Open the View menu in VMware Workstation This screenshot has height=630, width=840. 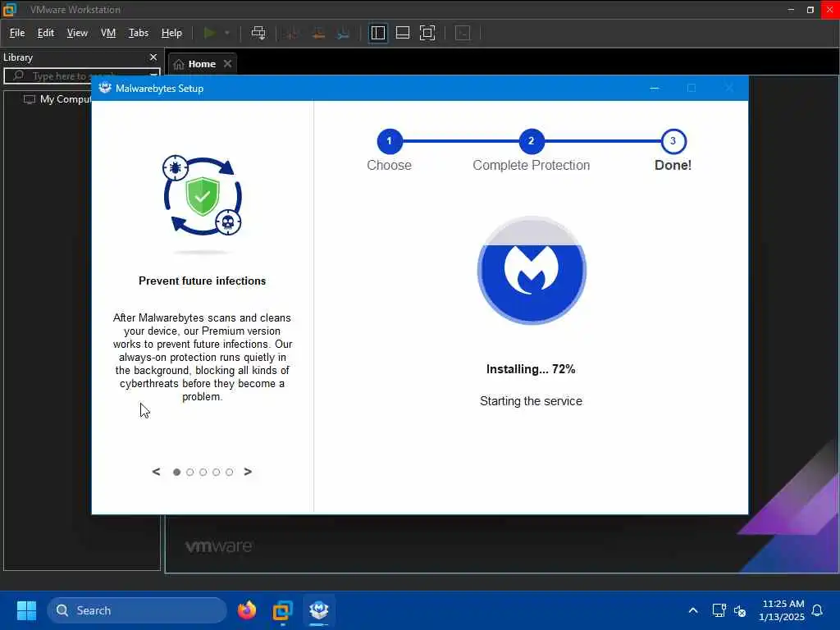(x=77, y=33)
